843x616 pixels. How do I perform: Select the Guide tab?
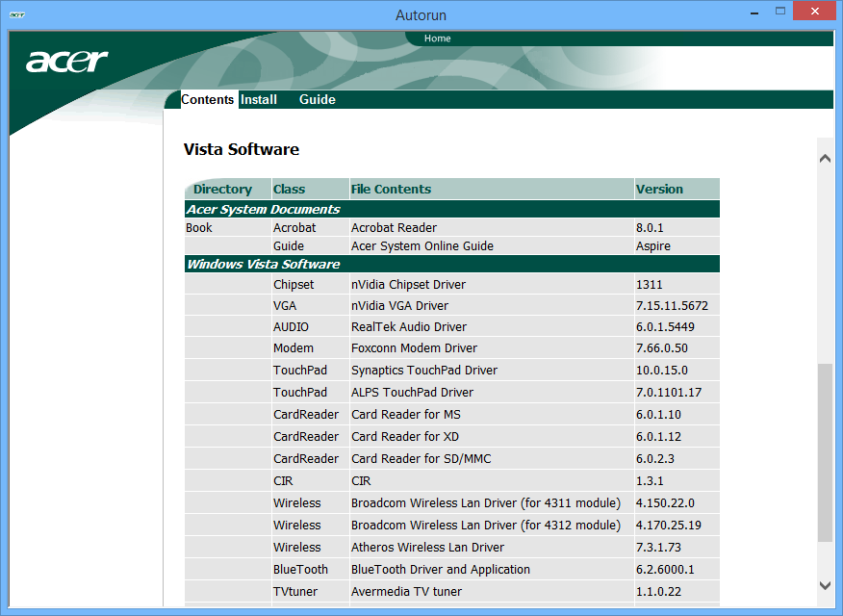[317, 100]
